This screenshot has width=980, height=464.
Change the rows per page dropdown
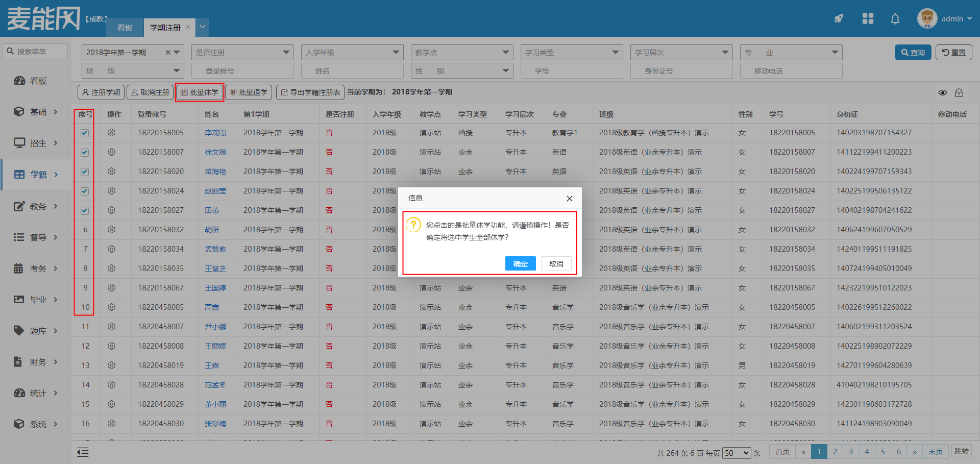click(737, 453)
